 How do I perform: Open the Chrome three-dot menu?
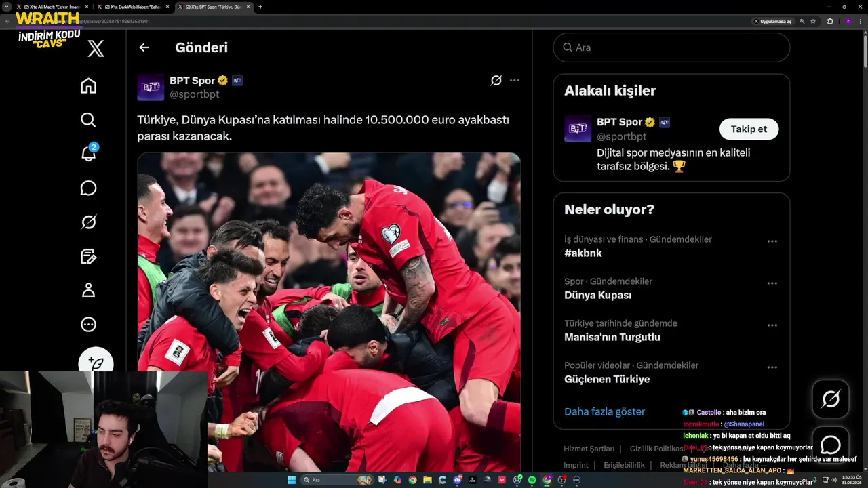(861, 21)
